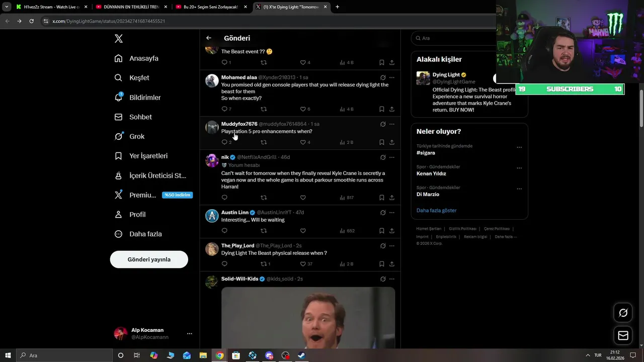Repost Mohamed alaa's post
Image resolution: width=644 pixels, height=362 pixels.
(264, 109)
